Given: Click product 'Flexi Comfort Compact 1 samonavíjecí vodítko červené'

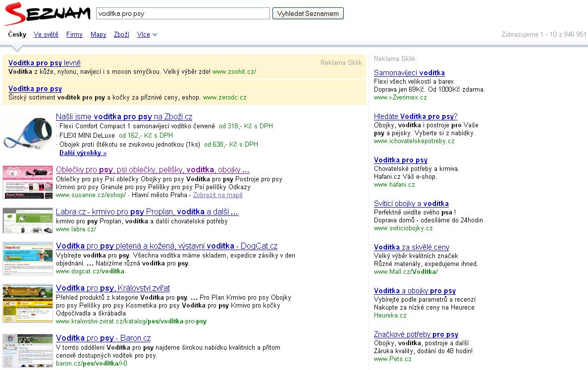Looking at the screenshot, I should (x=137, y=126).
